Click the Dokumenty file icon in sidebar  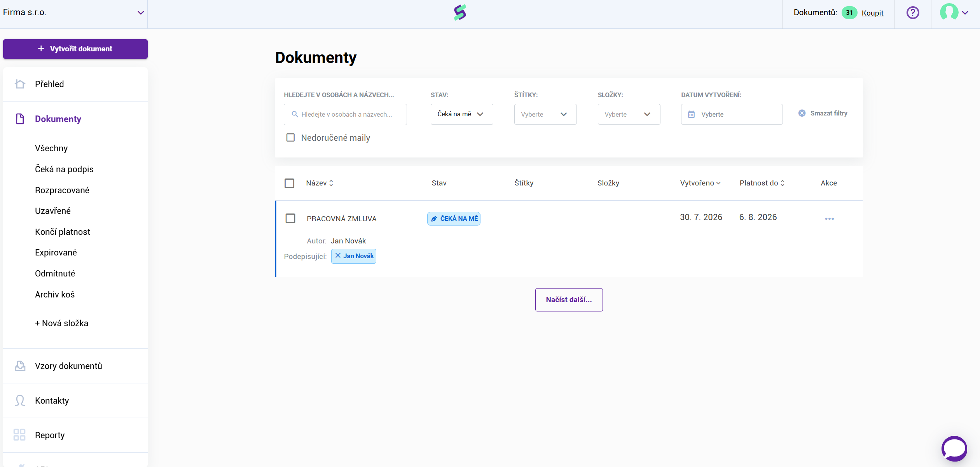pyautogui.click(x=20, y=119)
